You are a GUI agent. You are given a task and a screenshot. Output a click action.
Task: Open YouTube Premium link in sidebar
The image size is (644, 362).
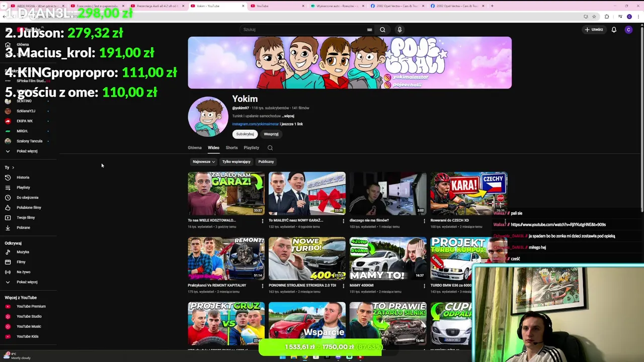pos(31,306)
